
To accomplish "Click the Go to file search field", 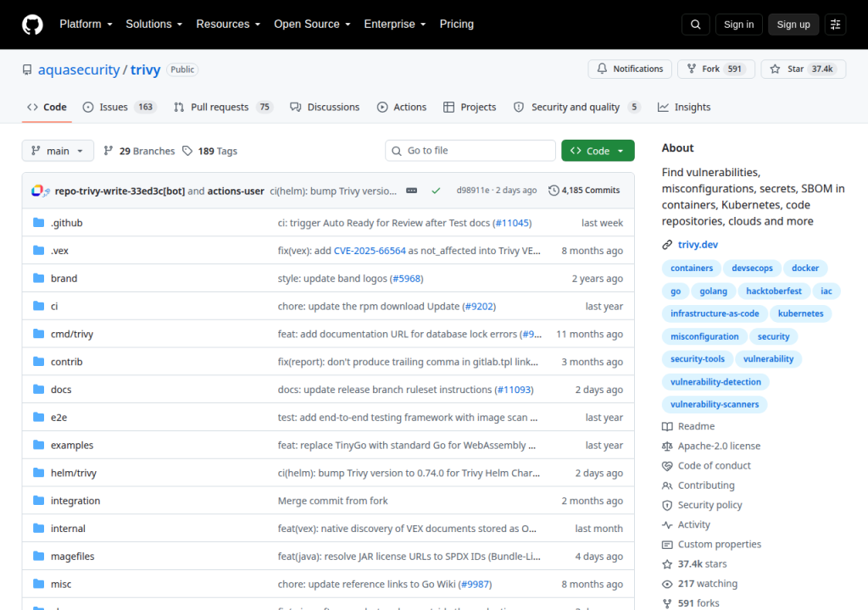I will (470, 151).
